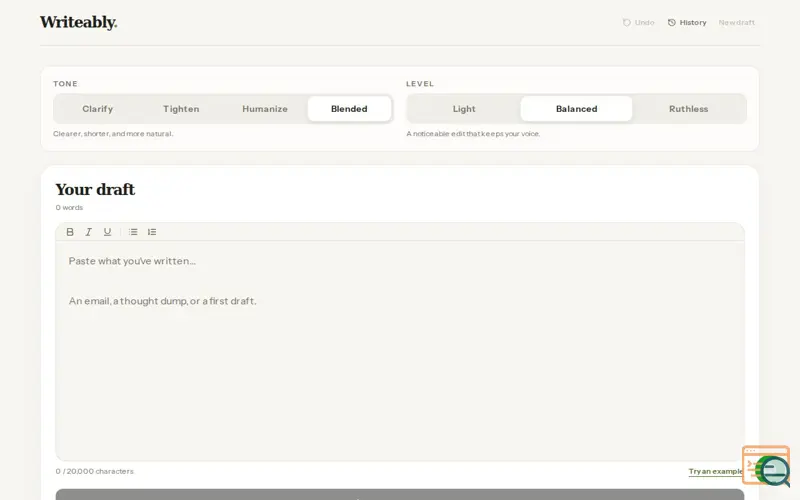Image resolution: width=800 pixels, height=500 pixels.
Task: Open the History panel
Action: [687, 22]
